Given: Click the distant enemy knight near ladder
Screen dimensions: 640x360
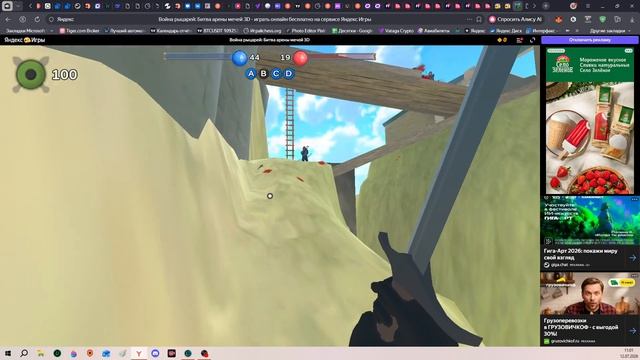Looking at the screenshot, I should [304, 153].
